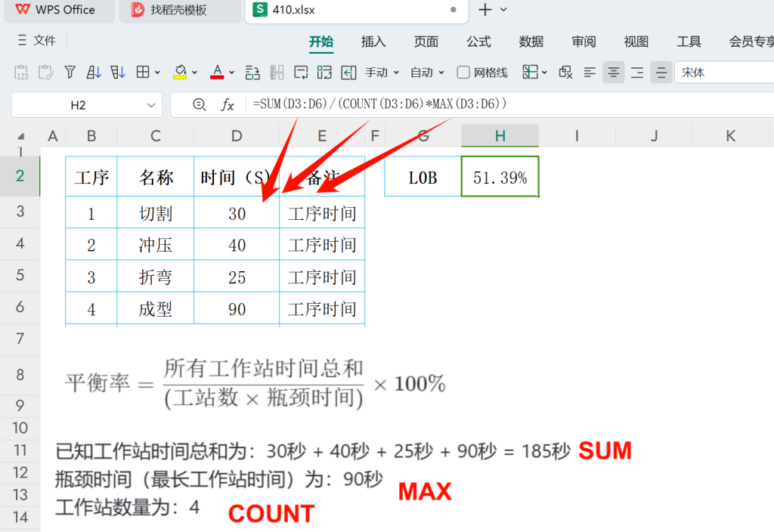This screenshot has height=532, width=774.
Task: Select column H header
Action: tap(500, 136)
